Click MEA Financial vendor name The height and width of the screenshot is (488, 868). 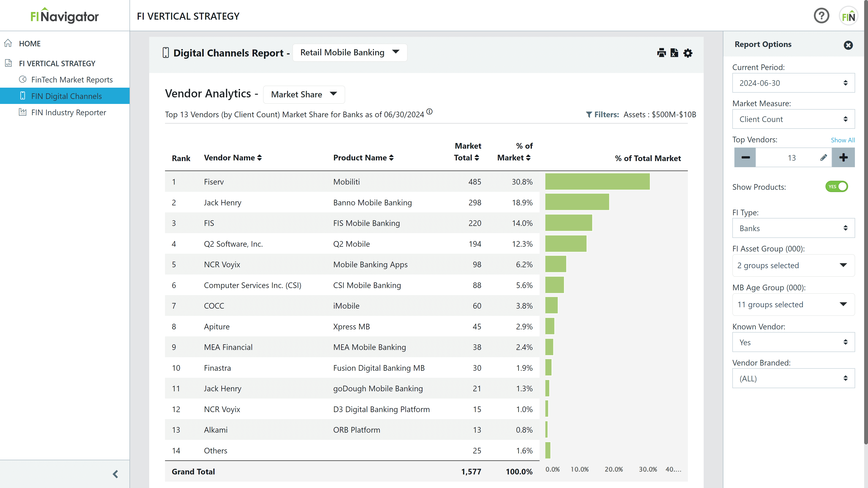coord(228,347)
